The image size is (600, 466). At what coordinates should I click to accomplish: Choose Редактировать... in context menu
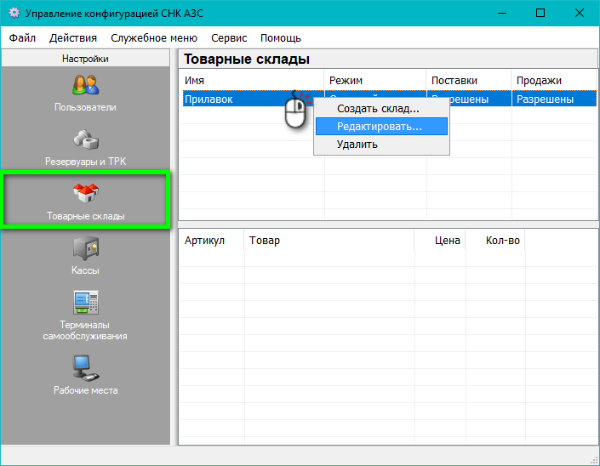(379, 127)
